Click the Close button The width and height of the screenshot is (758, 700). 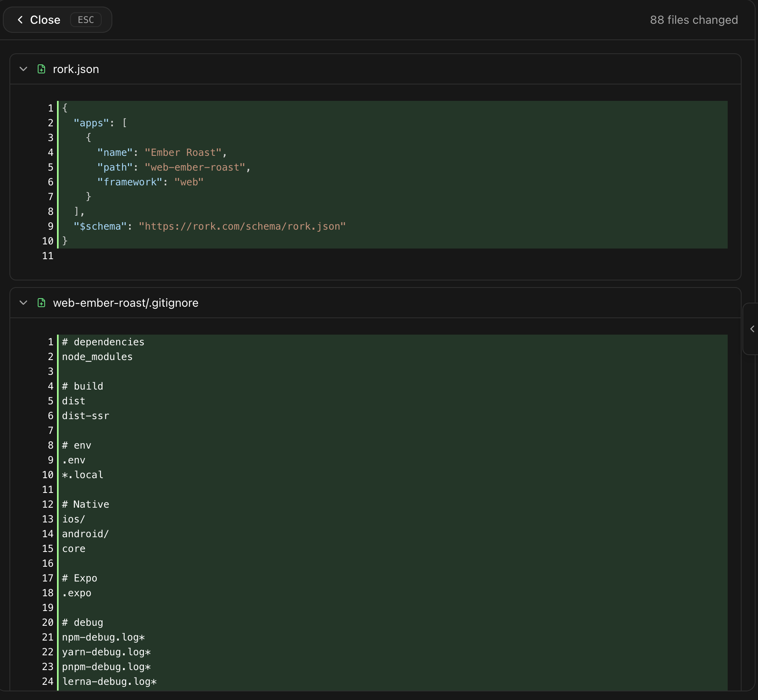click(x=57, y=20)
